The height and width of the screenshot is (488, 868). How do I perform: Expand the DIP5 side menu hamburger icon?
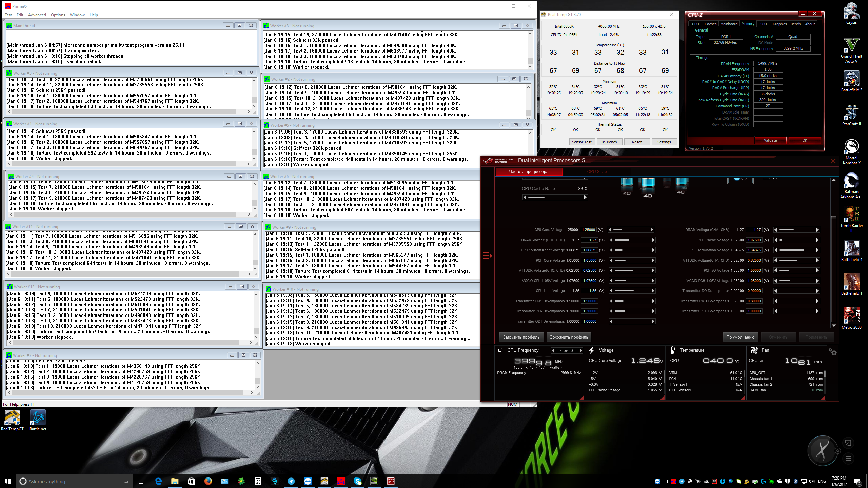(x=487, y=256)
